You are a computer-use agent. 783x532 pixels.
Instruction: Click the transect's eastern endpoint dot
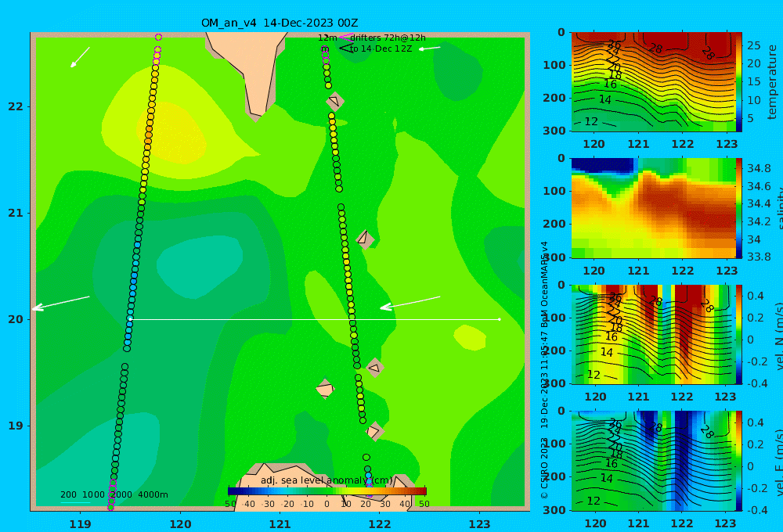tap(500, 319)
